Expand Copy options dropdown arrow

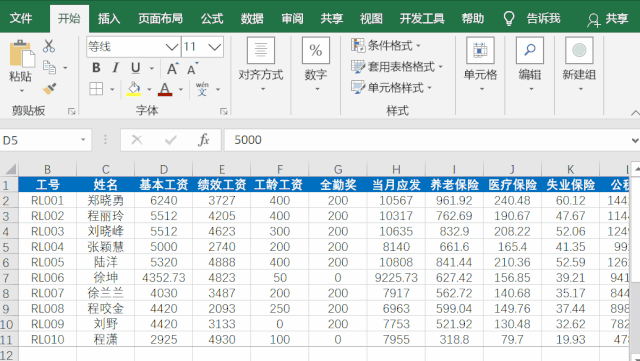pyautogui.click(x=65, y=68)
